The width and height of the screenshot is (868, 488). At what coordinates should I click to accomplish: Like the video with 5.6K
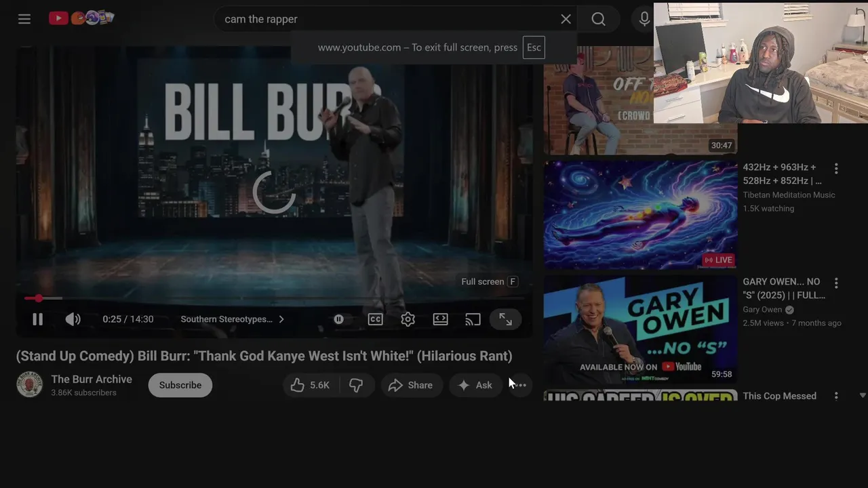(311, 385)
